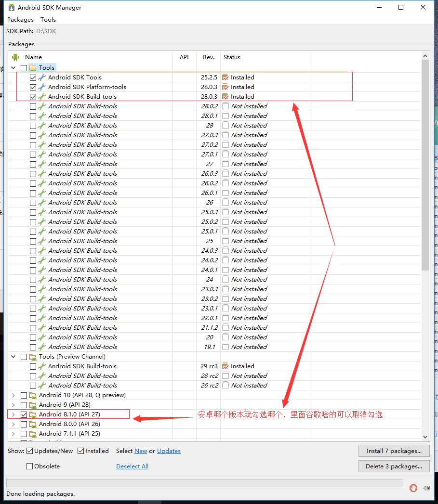Image resolution: width=438 pixels, height=504 pixels.
Task: Expand the Android 7.1.1 (API 25) node
Action: [x=13, y=434]
